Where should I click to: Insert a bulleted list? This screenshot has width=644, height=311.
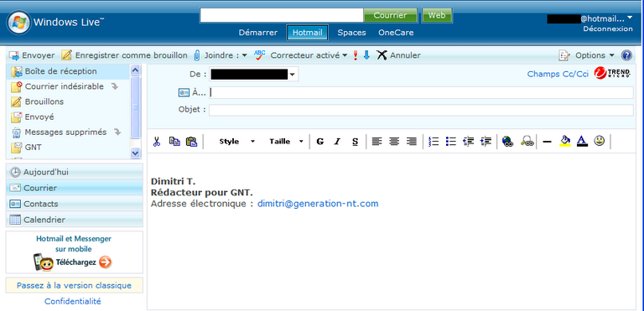[451, 142]
